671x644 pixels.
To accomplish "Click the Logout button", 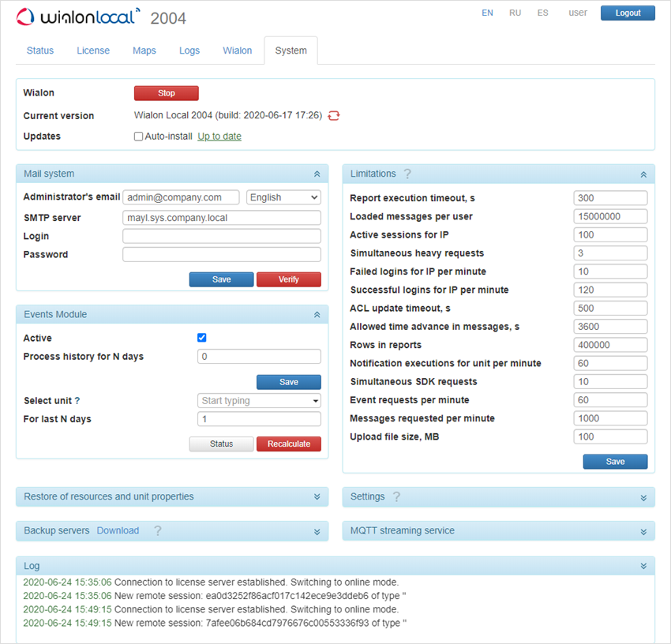I will tap(628, 13).
